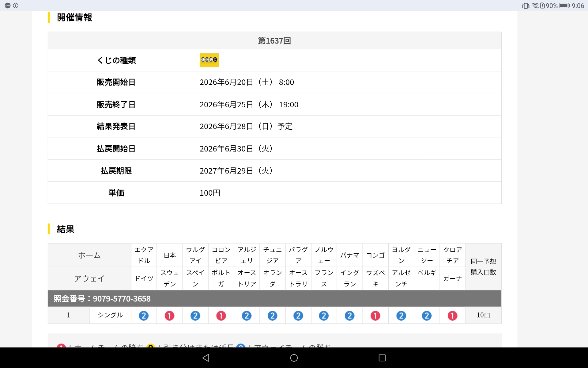Image resolution: width=588 pixels, height=368 pixels.
Task: Click the ガーナ away team cell
Action: coord(453,278)
